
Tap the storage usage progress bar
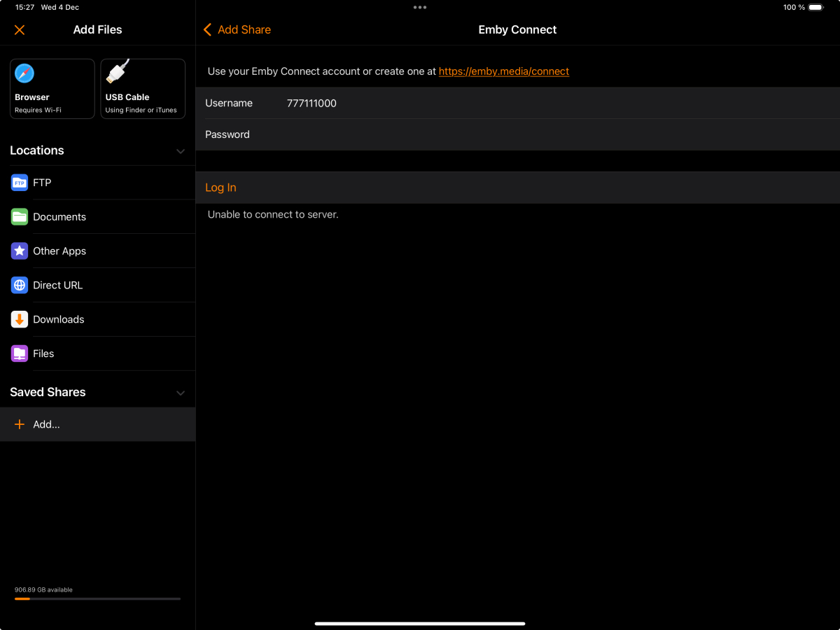[98, 598]
